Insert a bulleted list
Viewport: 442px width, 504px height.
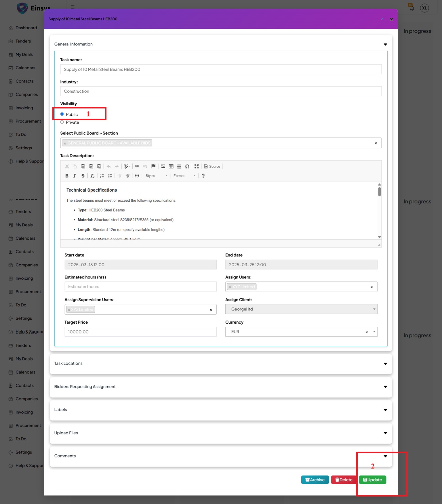point(110,176)
